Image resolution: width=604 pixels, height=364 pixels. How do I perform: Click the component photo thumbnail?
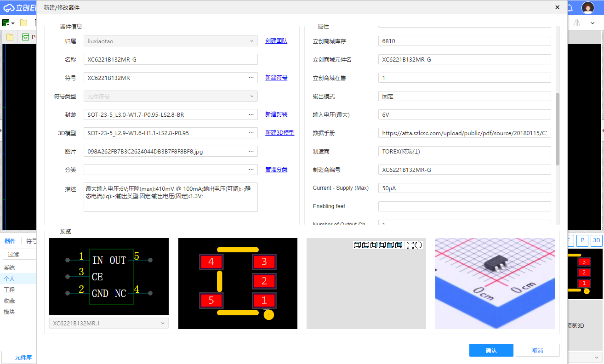pos(495,284)
